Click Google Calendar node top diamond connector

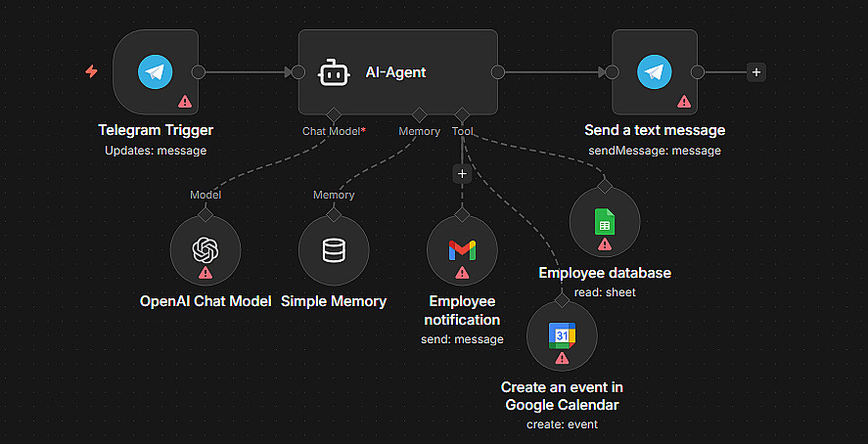point(562,300)
